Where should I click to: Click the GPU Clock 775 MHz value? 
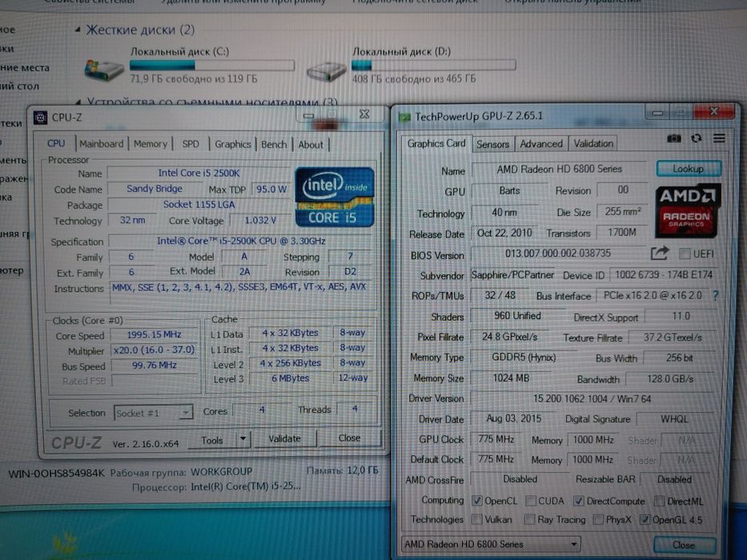click(x=496, y=438)
